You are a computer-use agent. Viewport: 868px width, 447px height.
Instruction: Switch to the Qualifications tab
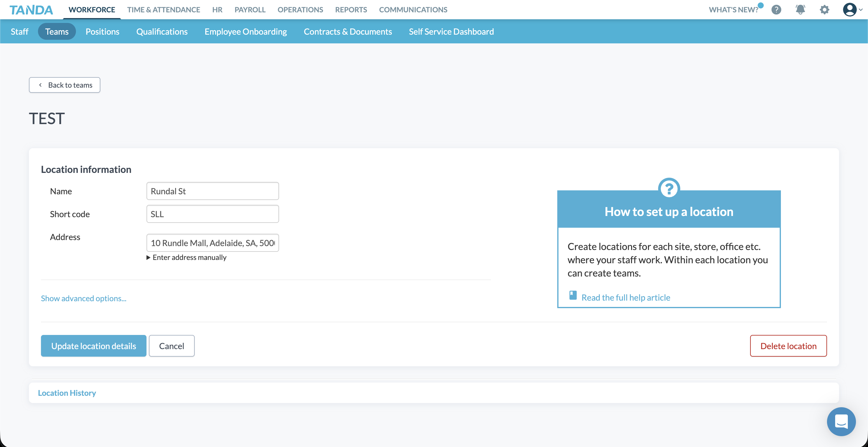162,31
